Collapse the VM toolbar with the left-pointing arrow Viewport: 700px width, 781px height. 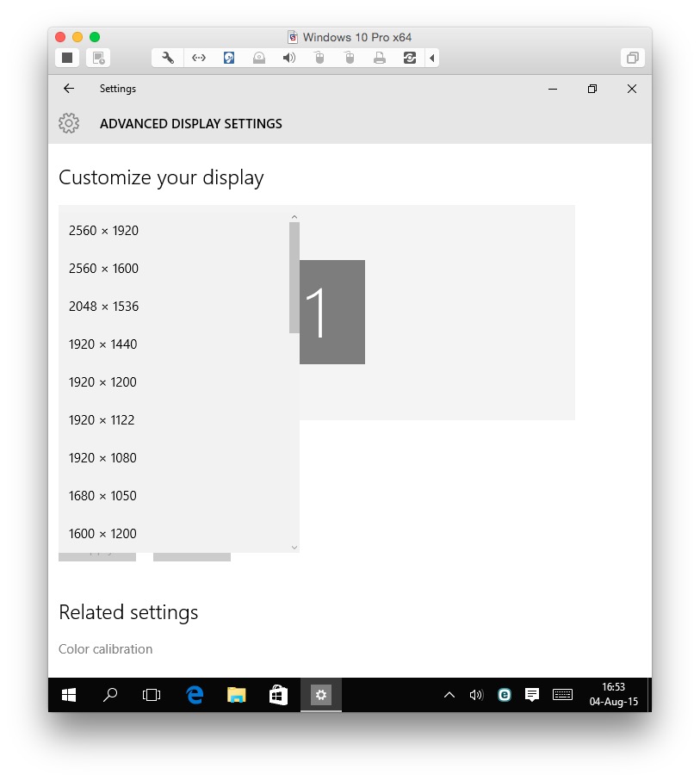(x=432, y=58)
